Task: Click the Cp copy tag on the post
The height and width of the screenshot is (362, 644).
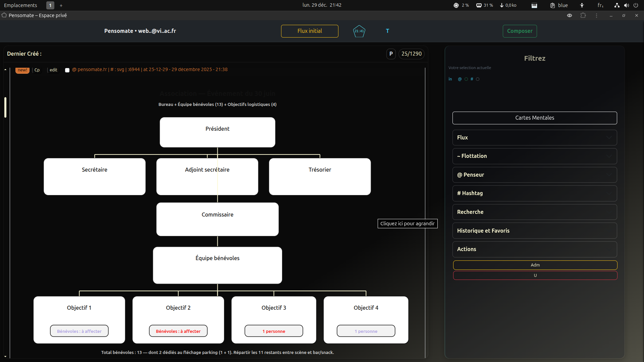Action: click(37, 70)
